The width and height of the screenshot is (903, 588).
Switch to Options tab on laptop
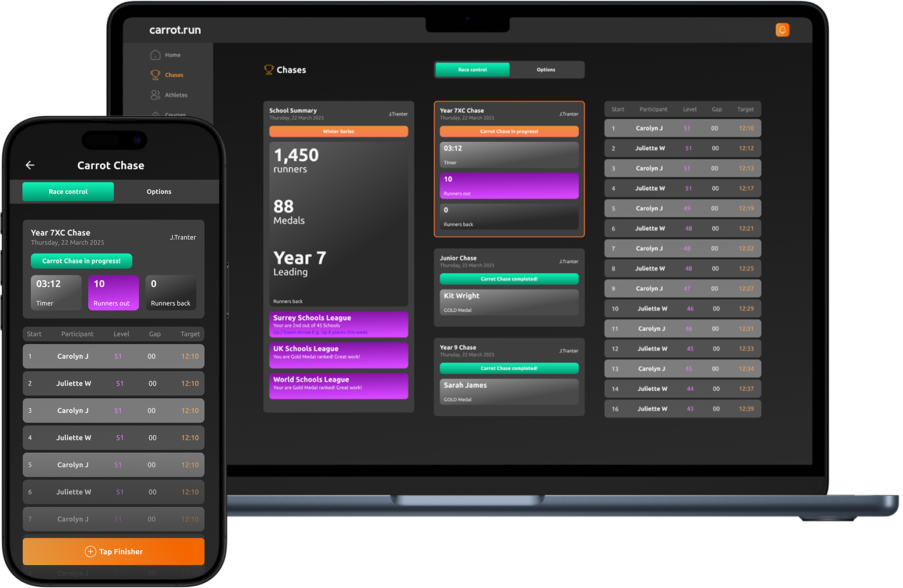click(546, 70)
